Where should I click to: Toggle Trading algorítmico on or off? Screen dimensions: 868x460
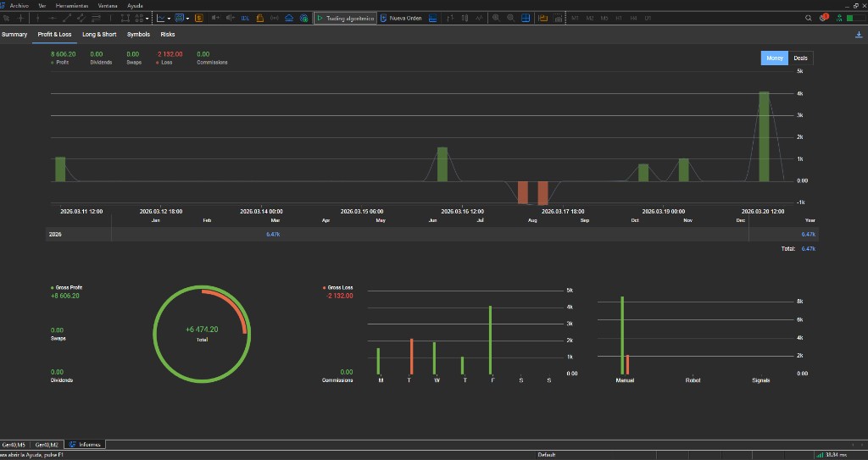[344, 18]
